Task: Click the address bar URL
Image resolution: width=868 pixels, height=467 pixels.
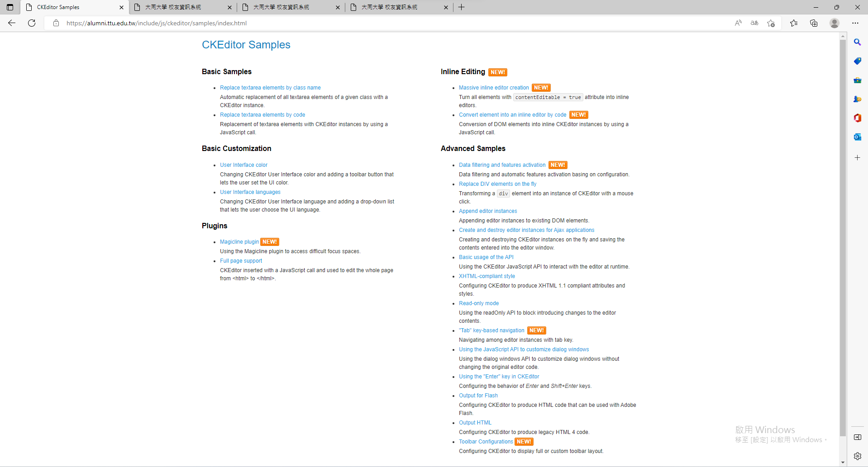Action: [157, 23]
